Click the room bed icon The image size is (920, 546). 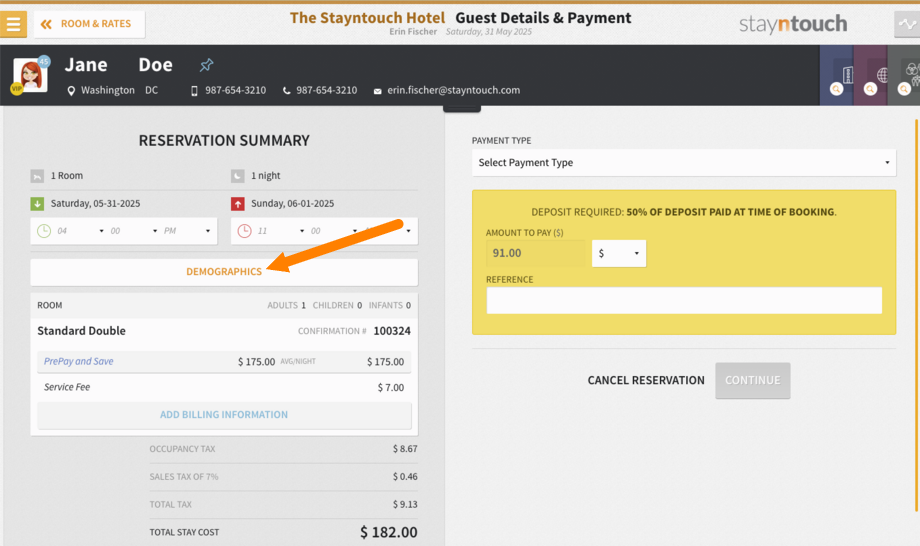[x=37, y=176]
